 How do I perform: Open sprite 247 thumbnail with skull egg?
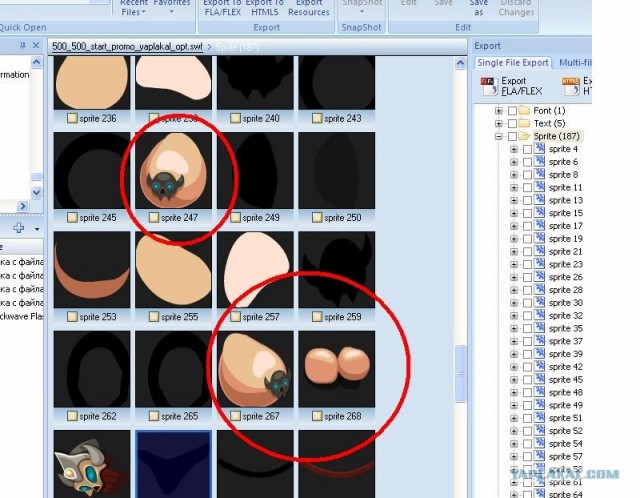(173, 170)
